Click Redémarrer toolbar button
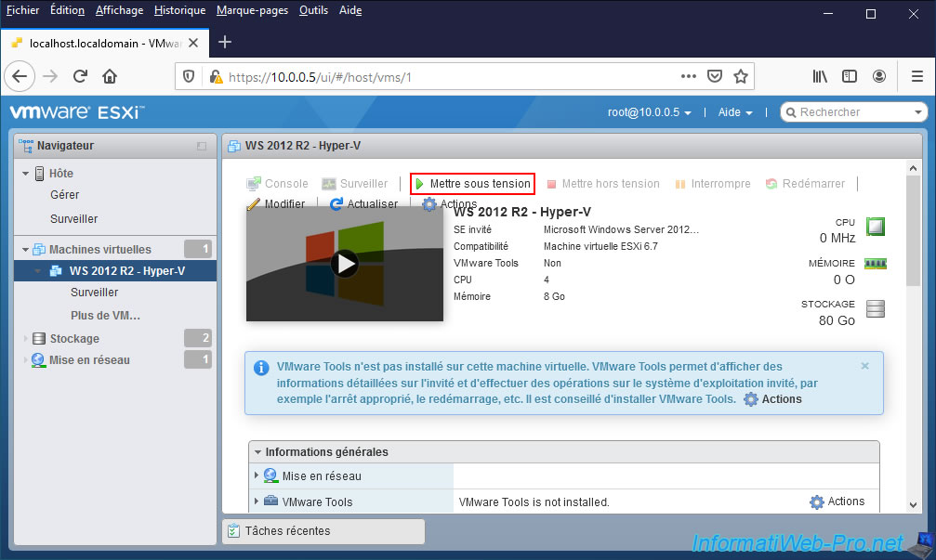Screen dimensions: 936x560 pos(805,184)
